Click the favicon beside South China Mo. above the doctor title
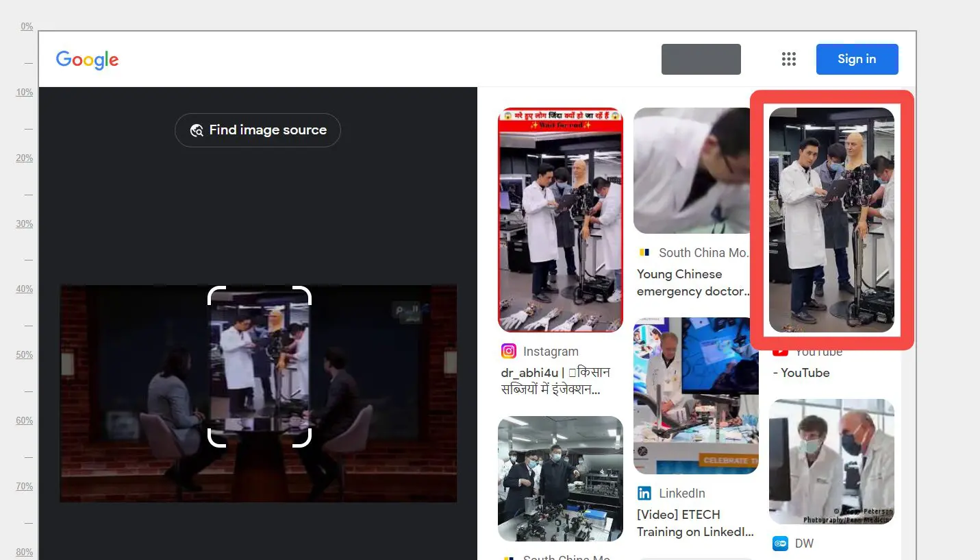Viewport: 980px width, 560px height. [x=644, y=252]
